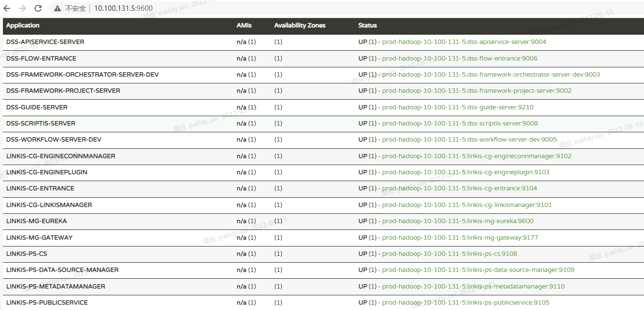Click the n/a (1) AMI cell for LINKIS-MG-GATEWAY
Image resolution: width=644 pixels, height=310 pixels.
246,238
